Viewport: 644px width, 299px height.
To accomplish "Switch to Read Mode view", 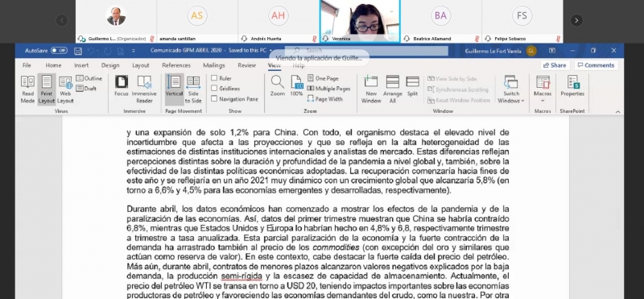I will pos(27,89).
